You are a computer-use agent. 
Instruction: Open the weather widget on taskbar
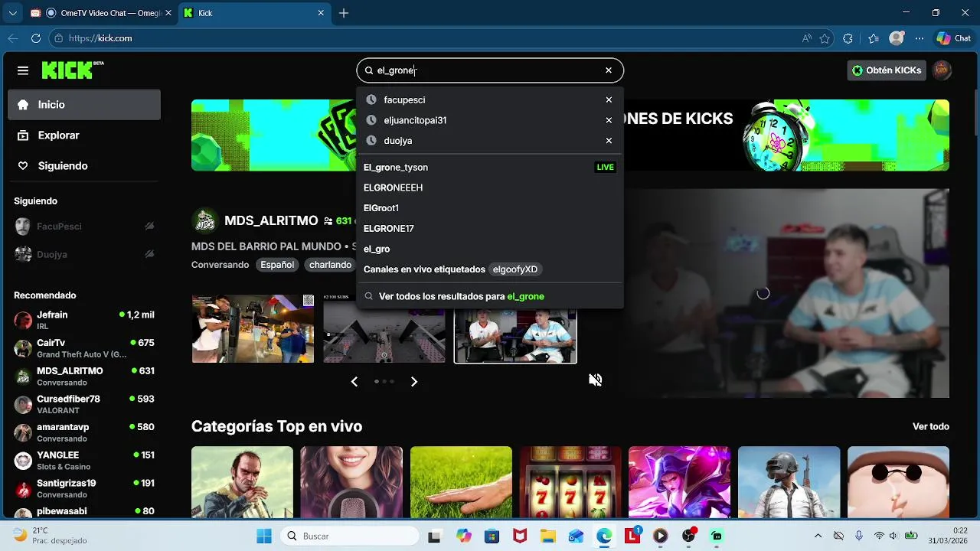50,535
